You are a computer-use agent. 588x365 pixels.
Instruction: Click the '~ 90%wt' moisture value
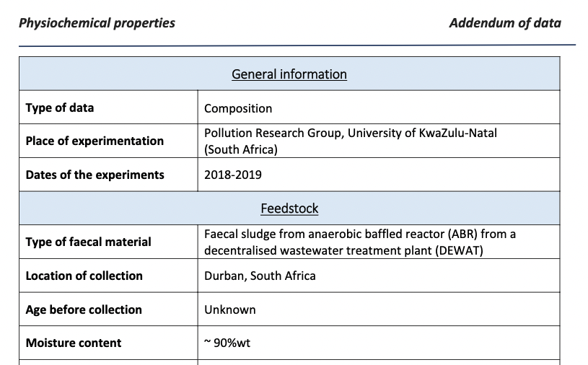(x=227, y=343)
